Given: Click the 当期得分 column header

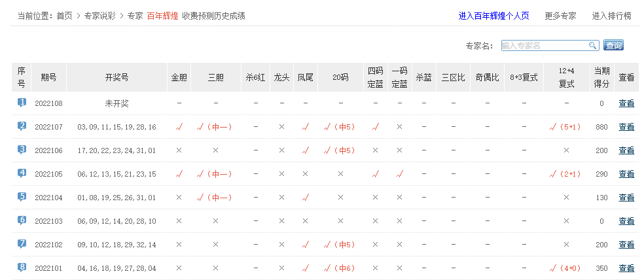Looking at the screenshot, I should (x=601, y=77).
